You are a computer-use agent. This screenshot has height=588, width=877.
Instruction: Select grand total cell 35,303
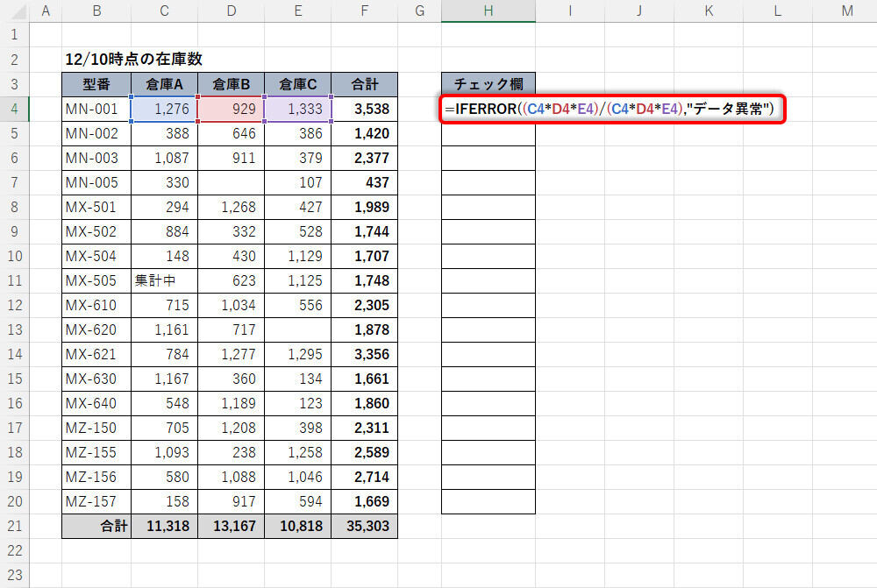pos(365,526)
